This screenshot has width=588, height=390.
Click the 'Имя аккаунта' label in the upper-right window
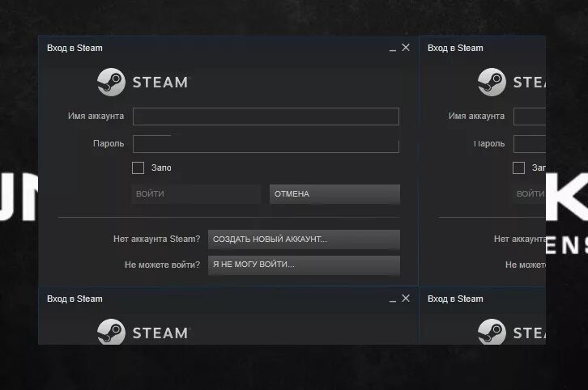[x=476, y=117]
